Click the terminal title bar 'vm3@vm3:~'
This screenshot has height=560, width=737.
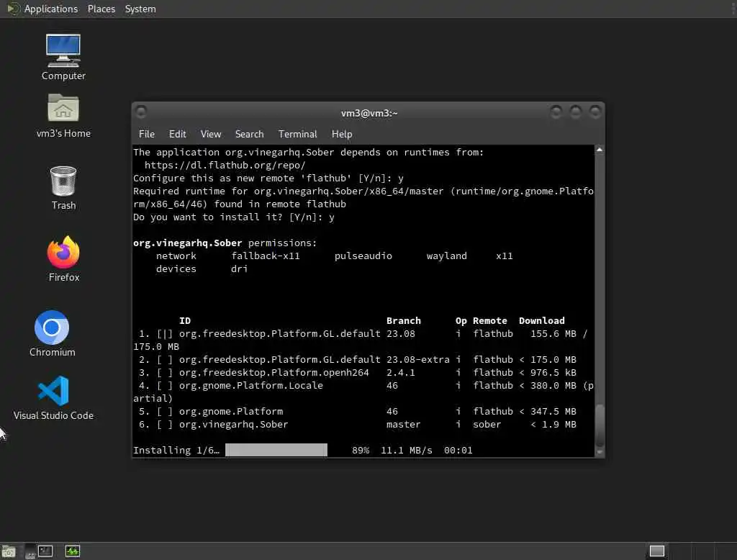[x=369, y=113]
